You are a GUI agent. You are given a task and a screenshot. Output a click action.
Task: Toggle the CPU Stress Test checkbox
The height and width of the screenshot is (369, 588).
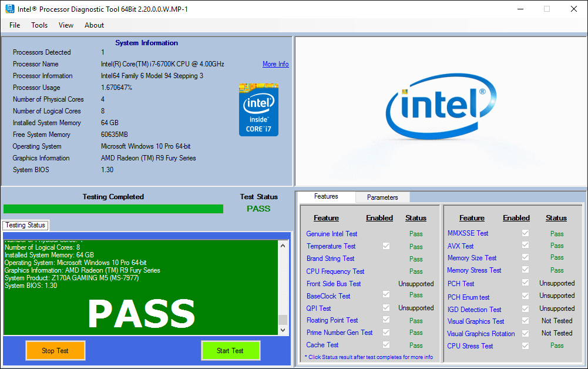[525, 345]
